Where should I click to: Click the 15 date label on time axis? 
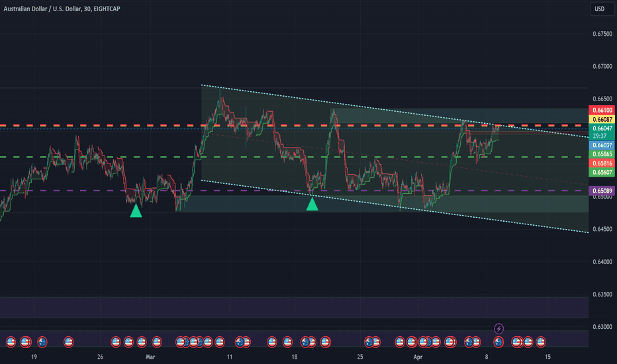(547, 357)
